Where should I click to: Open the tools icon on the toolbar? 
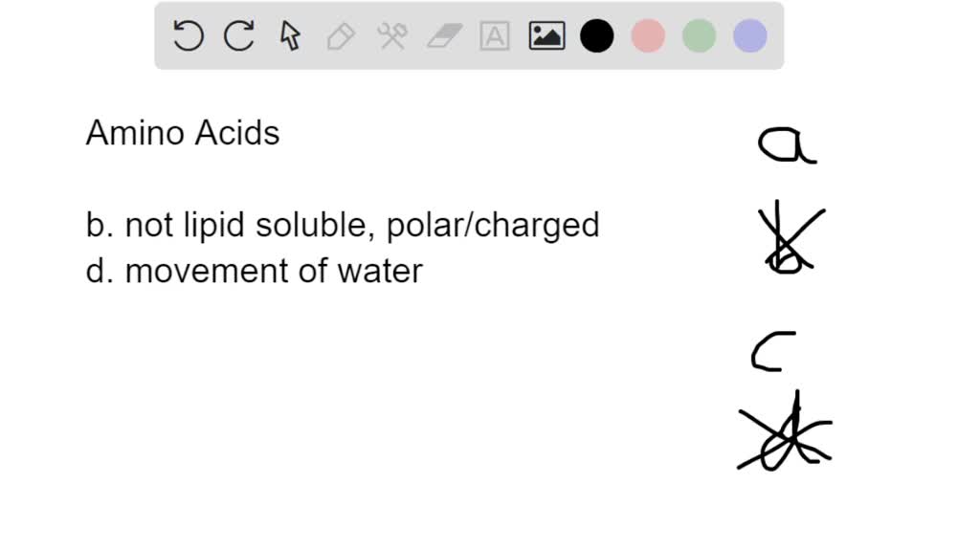pyautogui.click(x=392, y=35)
